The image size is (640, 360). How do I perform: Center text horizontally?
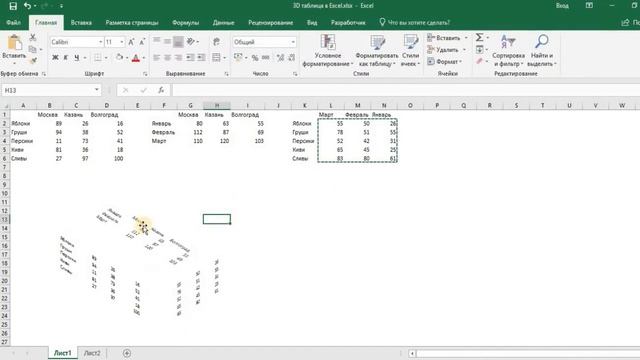pyautogui.click(x=167, y=58)
